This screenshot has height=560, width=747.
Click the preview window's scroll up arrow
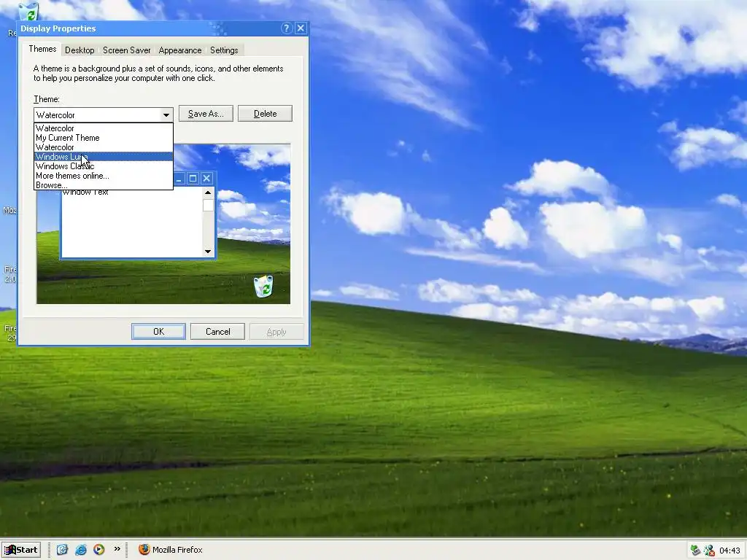pos(208,192)
